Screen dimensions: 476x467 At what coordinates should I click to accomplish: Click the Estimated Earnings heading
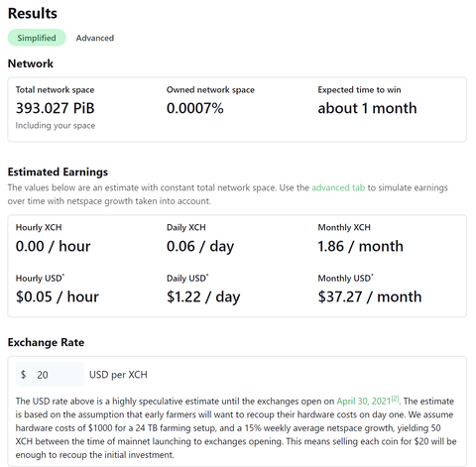58,172
